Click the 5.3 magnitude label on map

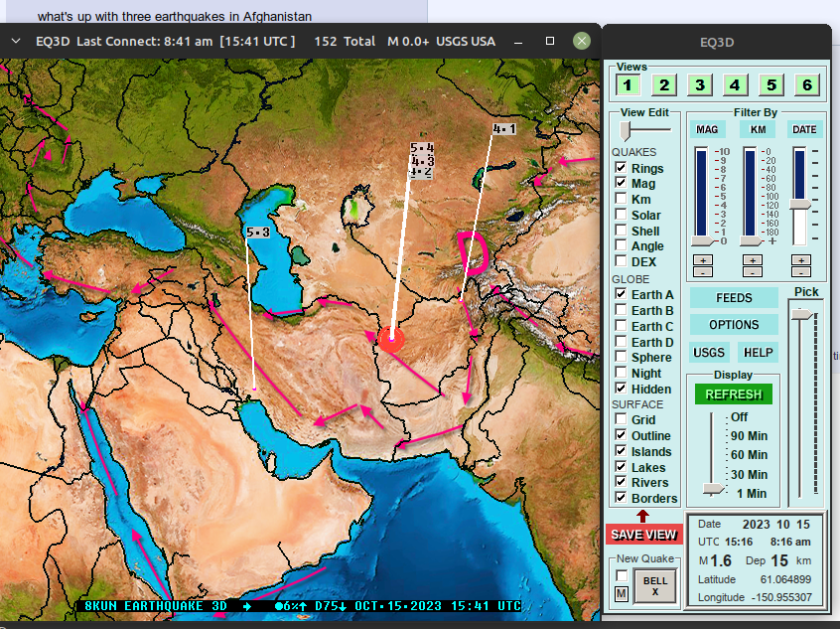pos(258,233)
